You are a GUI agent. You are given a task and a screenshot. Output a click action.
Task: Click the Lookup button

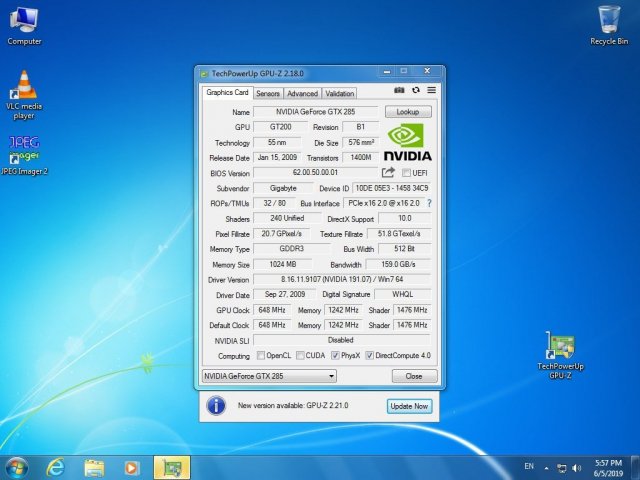pos(408,112)
